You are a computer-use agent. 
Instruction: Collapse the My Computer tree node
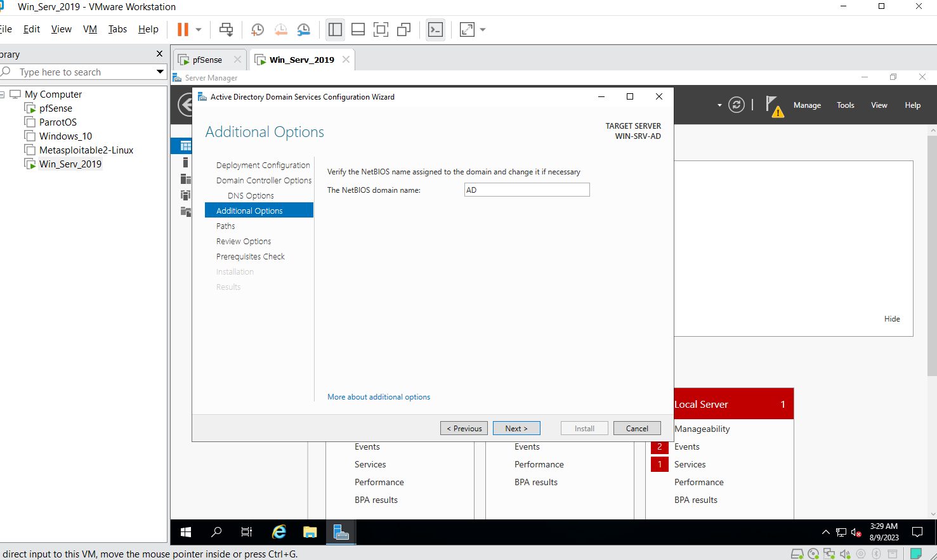[x=2, y=94]
